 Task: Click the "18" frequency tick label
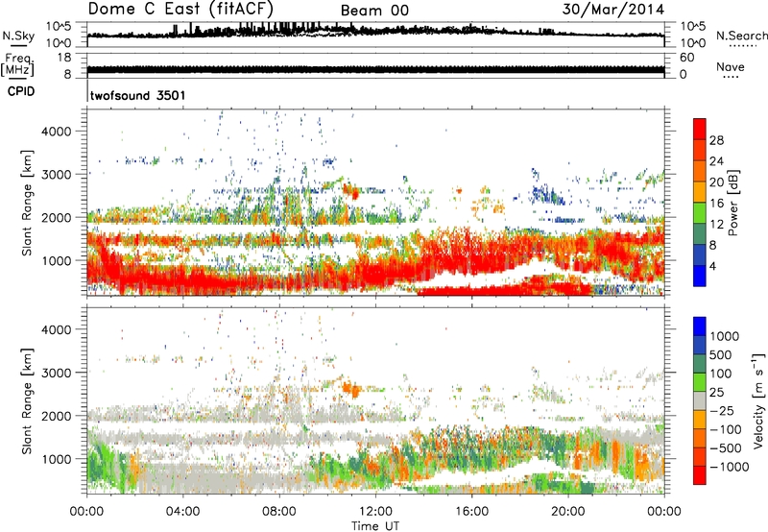(x=63, y=58)
